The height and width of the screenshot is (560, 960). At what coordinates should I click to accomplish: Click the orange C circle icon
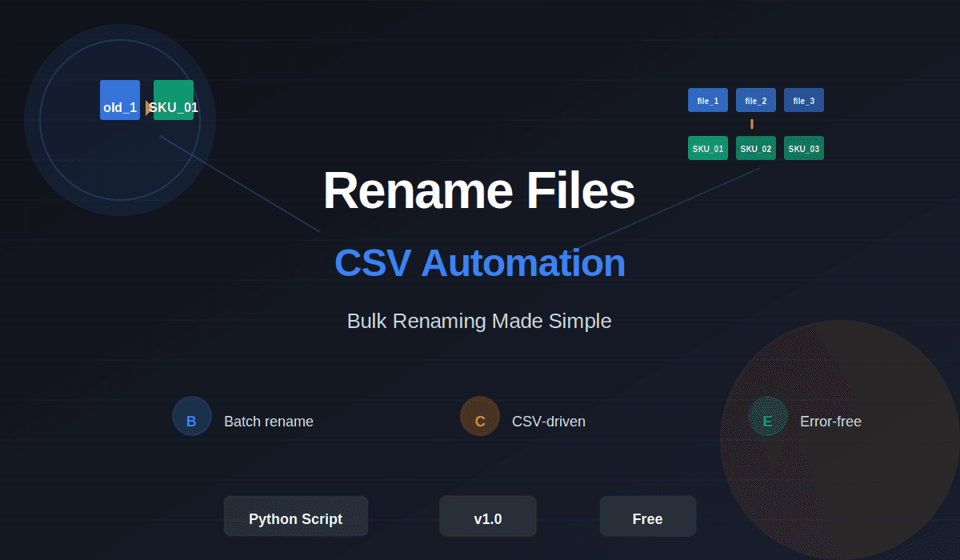click(x=480, y=417)
